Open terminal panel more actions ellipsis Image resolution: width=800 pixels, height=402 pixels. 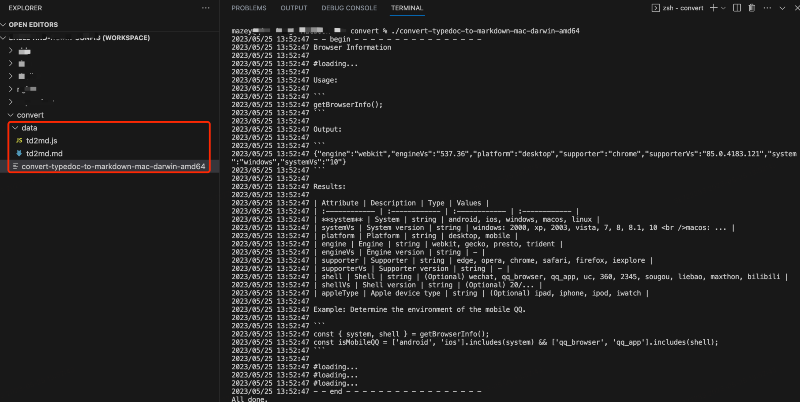pyautogui.click(x=767, y=8)
